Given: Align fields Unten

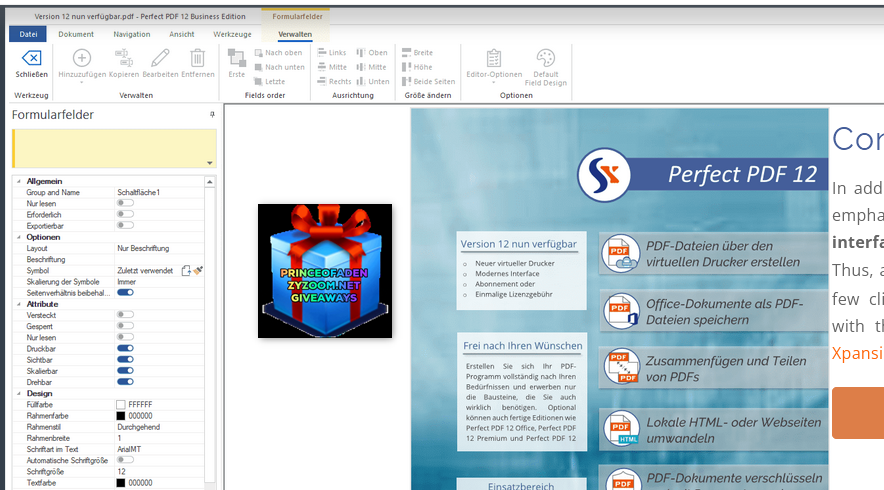Looking at the screenshot, I should click(373, 81).
